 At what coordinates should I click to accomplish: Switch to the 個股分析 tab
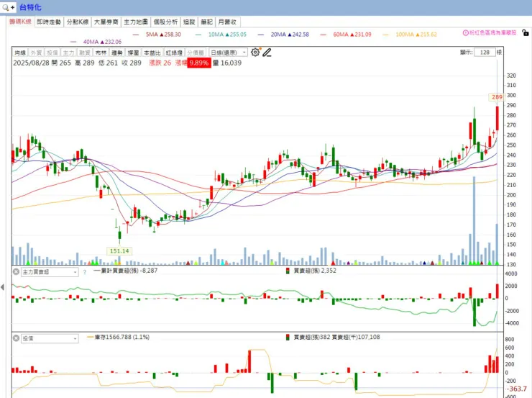pyautogui.click(x=165, y=22)
